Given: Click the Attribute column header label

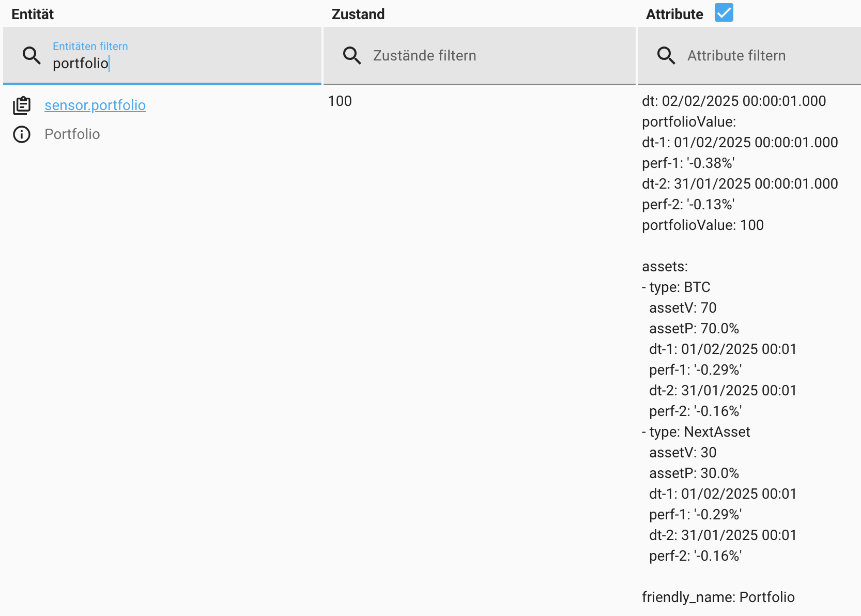Looking at the screenshot, I should click(674, 14).
